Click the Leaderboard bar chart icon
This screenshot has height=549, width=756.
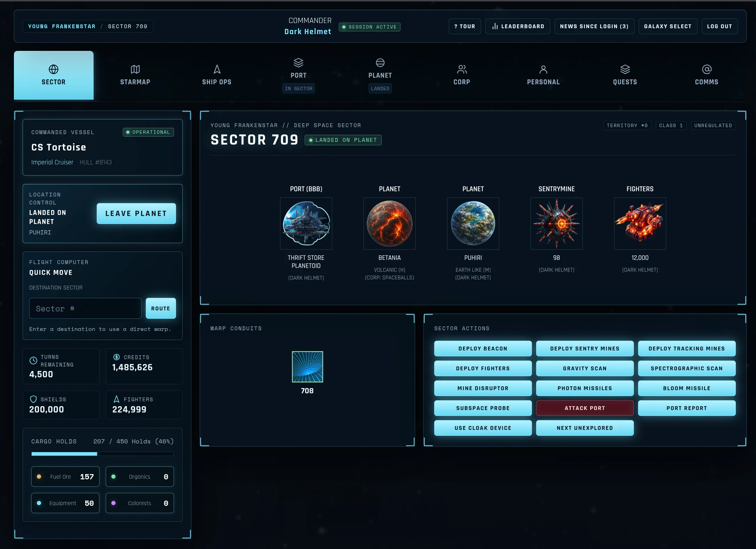tap(495, 26)
